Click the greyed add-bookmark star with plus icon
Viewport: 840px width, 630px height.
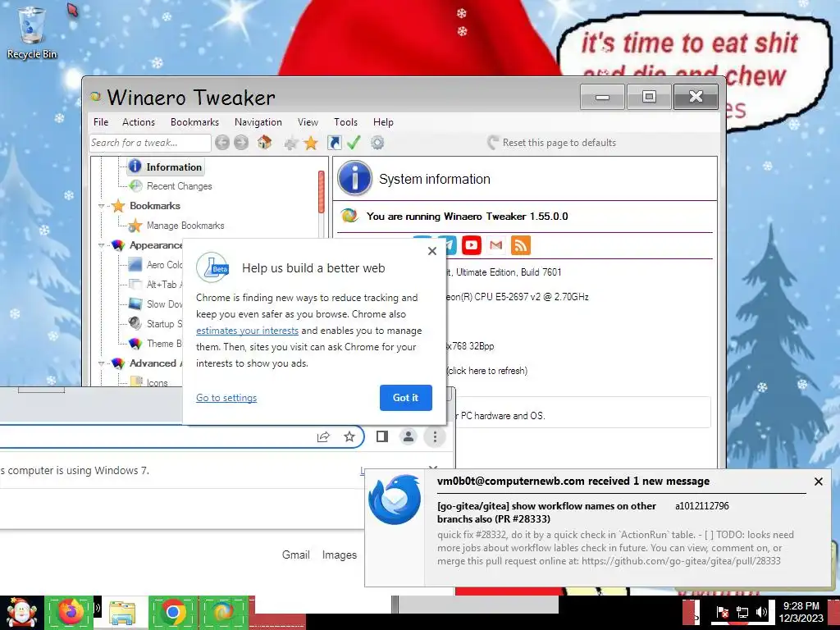coord(291,143)
